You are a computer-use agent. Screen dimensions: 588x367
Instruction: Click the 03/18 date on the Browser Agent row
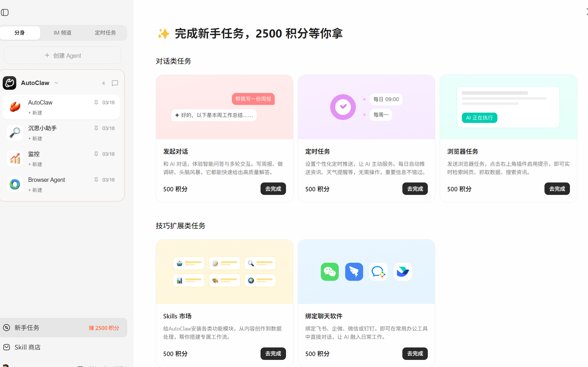(x=108, y=180)
